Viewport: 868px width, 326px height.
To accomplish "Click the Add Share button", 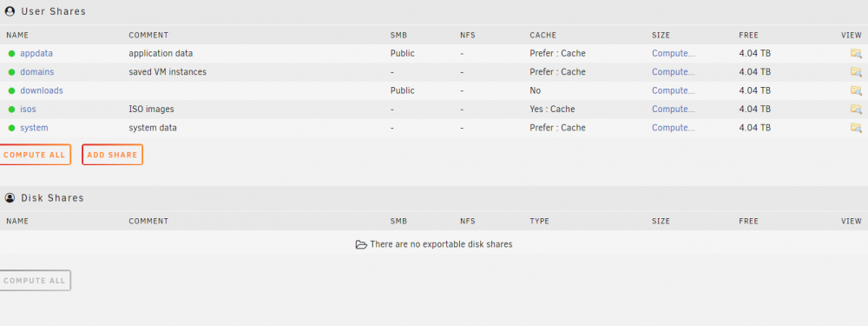I will pyautogui.click(x=112, y=155).
